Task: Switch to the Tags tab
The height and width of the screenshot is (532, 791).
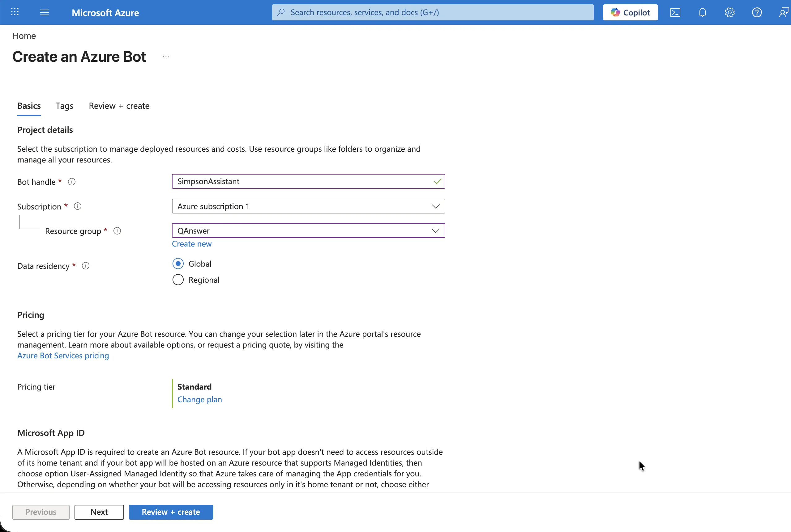Action: click(x=65, y=106)
